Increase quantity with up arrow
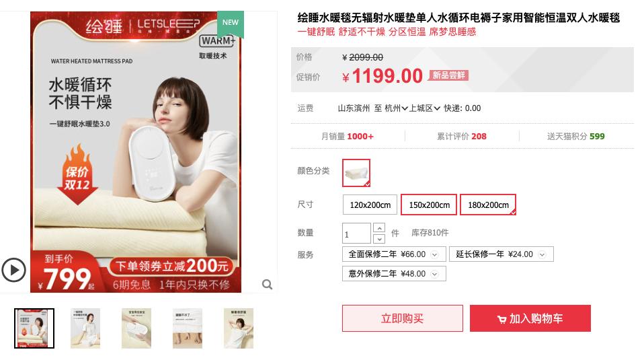Viewport: 644px width, 358px height. (379, 227)
